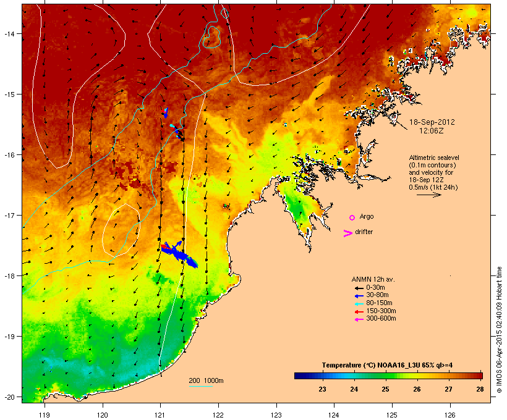Click the '0-30m' depth label
The height and width of the screenshot is (420, 507).
(375, 288)
